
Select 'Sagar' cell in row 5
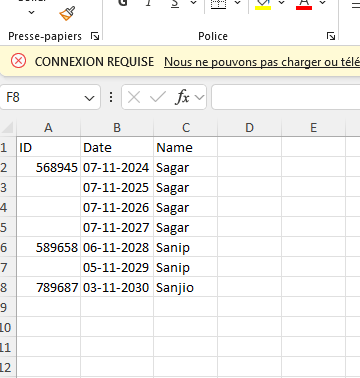(186, 227)
